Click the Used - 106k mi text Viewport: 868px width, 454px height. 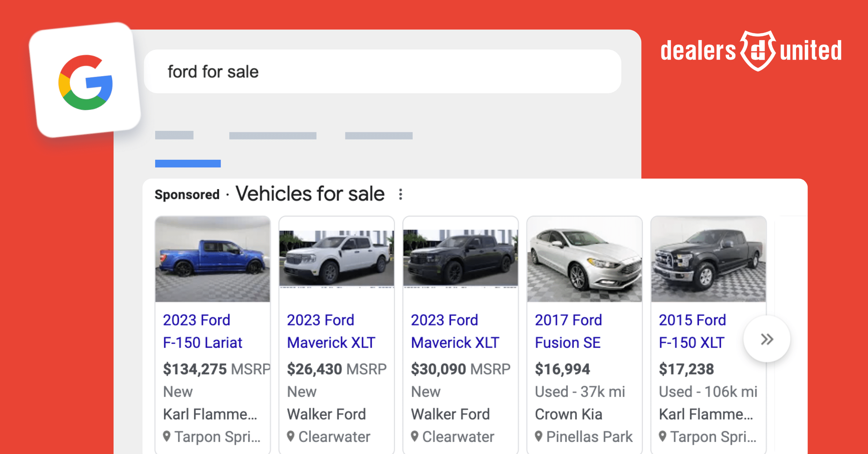click(708, 391)
